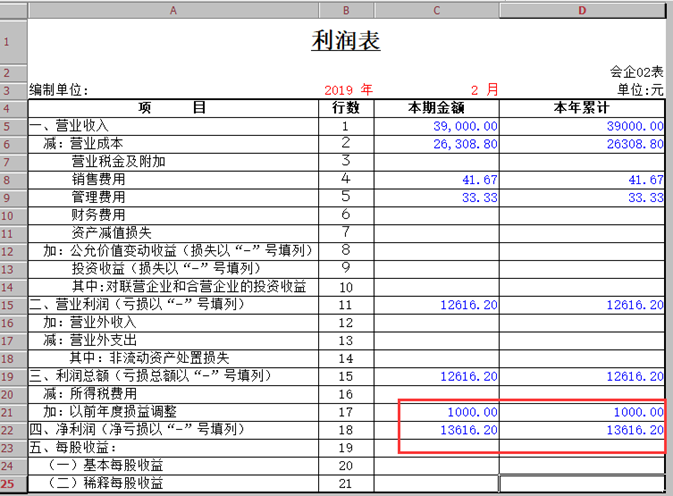Click line number 11 in 行数 column
Screen dimensions: 673x496
[346, 305]
